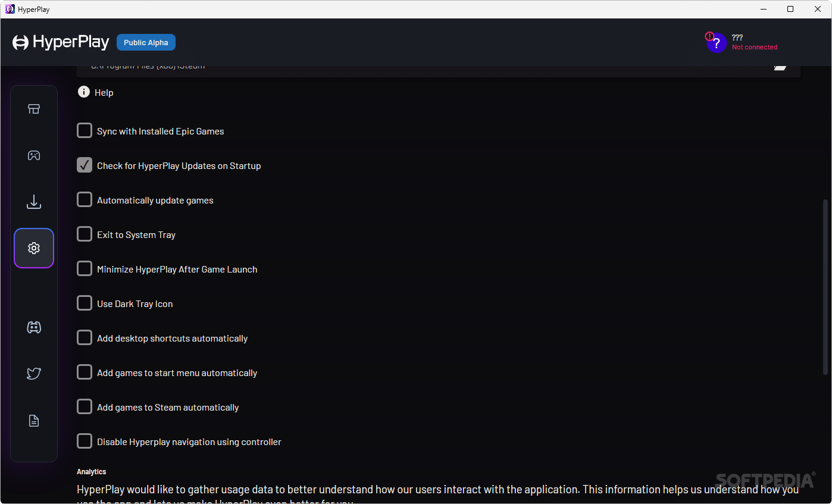Toggle Use Dark Tray Icon
The image size is (832, 504).
click(85, 303)
